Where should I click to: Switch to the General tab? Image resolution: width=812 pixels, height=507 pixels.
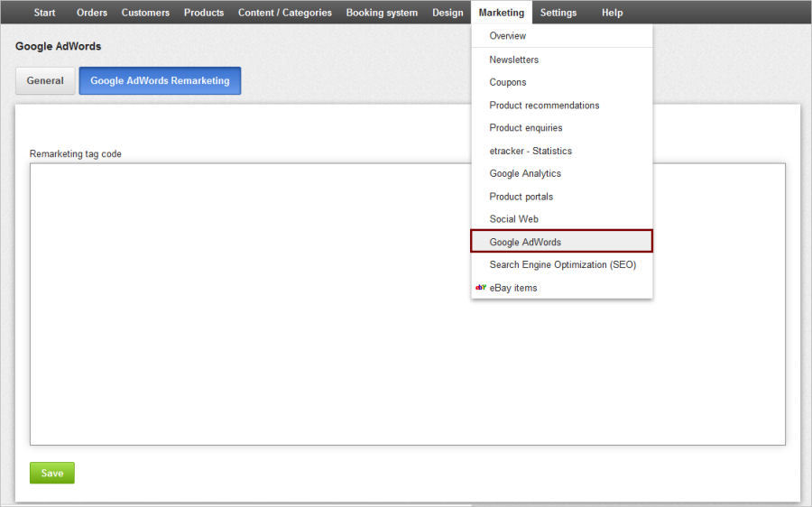coord(45,81)
